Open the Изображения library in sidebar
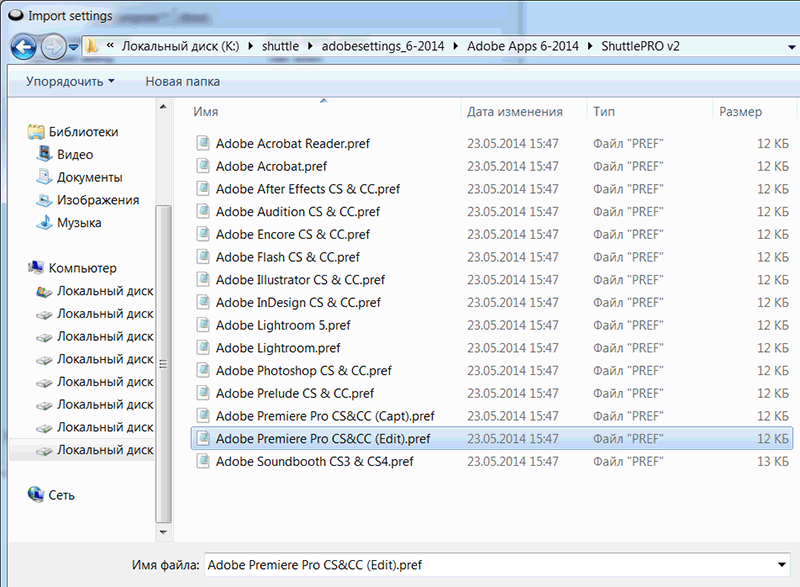This screenshot has width=800, height=587. coord(97,200)
